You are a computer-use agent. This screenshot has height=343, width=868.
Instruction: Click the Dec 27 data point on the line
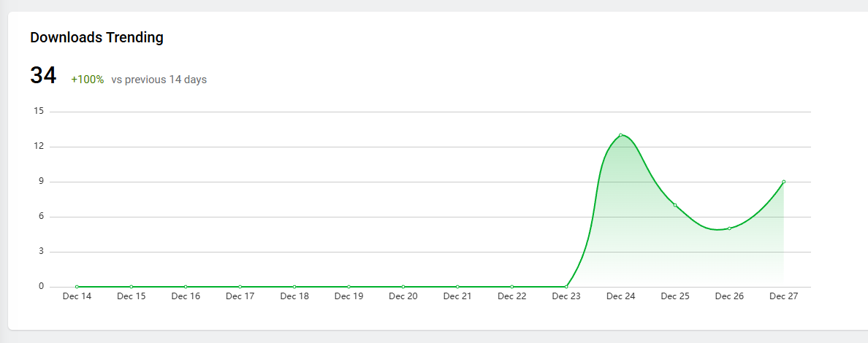click(783, 182)
